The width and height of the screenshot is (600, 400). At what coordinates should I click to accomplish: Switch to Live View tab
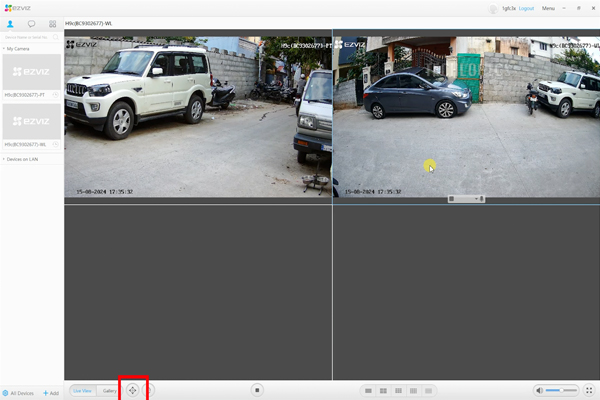pos(82,390)
